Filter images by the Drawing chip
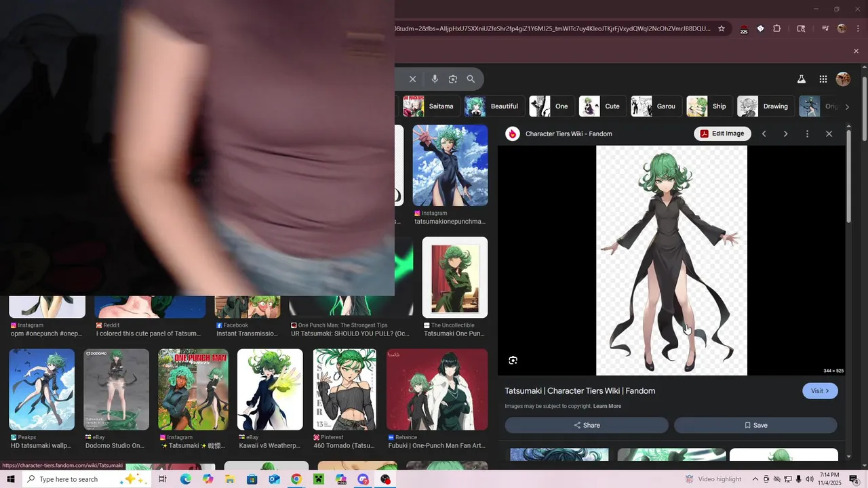The image size is (868, 488). pos(765,106)
